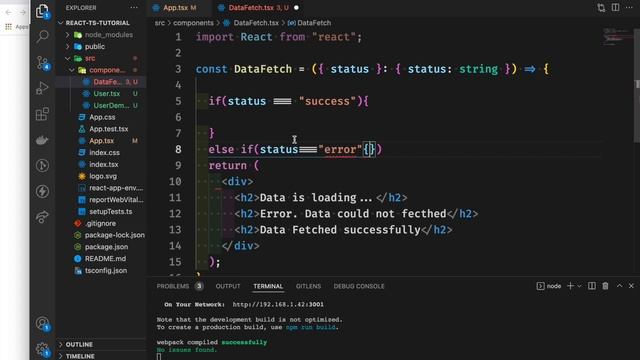Screen dimensions: 640x360
Task: Open the DEBUG CONSOLE tab
Action: (x=359, y=286)
